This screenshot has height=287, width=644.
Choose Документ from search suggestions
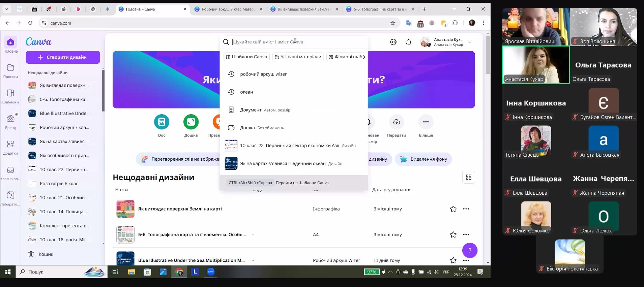click(x=294, y=110)
